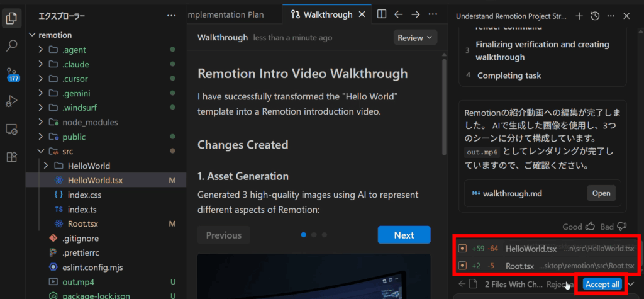Click the Remote Explorer icon

coord(11,129)
